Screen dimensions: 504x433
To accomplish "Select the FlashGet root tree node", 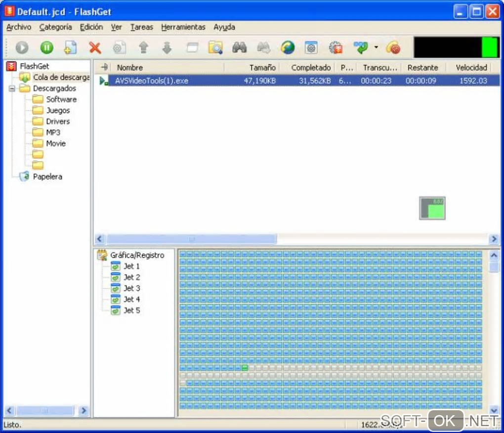I will pos(34,66).
